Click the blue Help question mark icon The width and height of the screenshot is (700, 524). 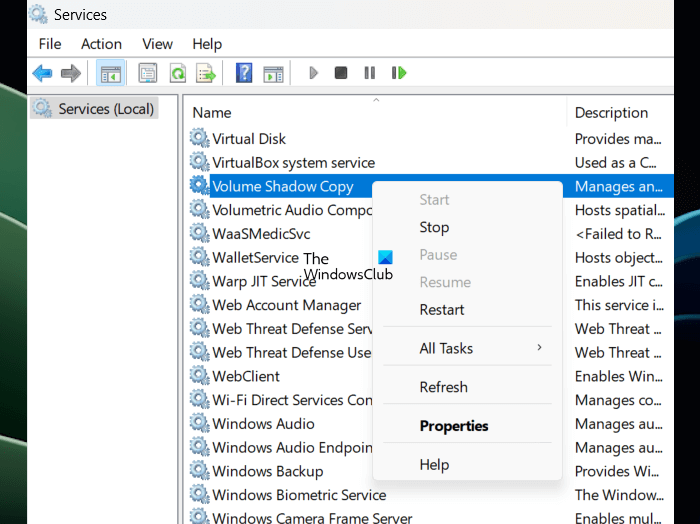[243, 73]
